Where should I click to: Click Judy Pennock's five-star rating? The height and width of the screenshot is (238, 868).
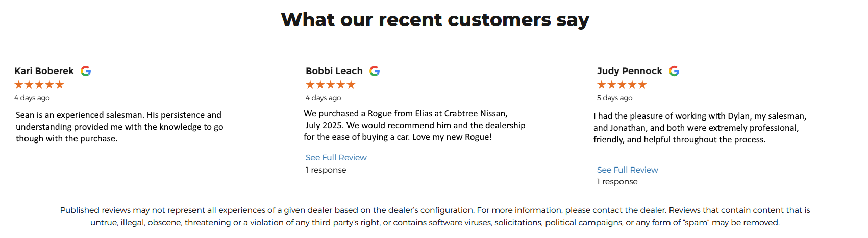pos(622,85)
